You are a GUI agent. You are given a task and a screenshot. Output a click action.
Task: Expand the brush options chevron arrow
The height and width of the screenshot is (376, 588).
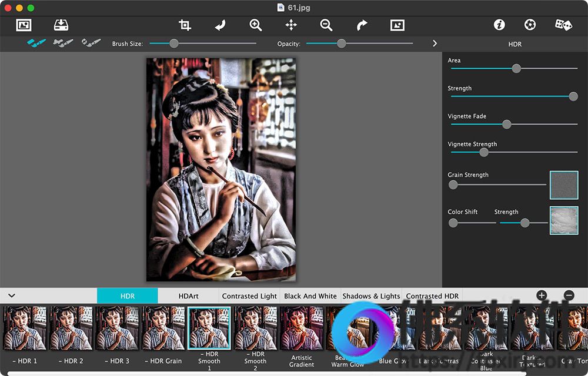435,43
